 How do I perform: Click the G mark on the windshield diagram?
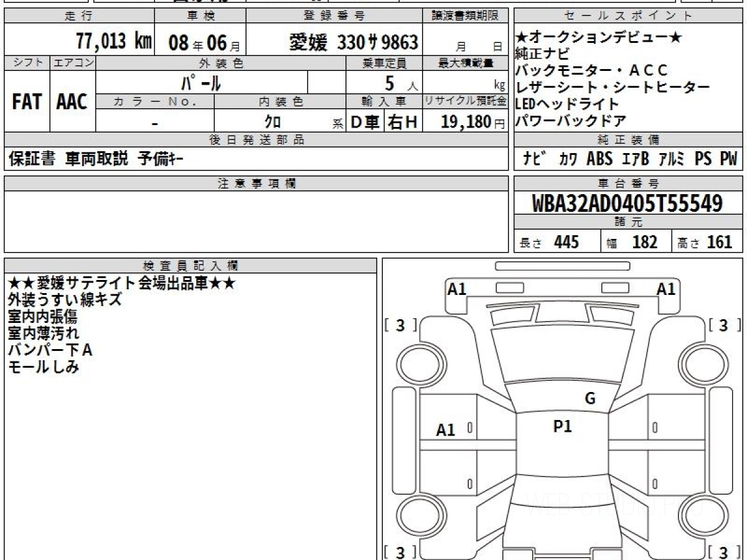click(x=590, y=399)
